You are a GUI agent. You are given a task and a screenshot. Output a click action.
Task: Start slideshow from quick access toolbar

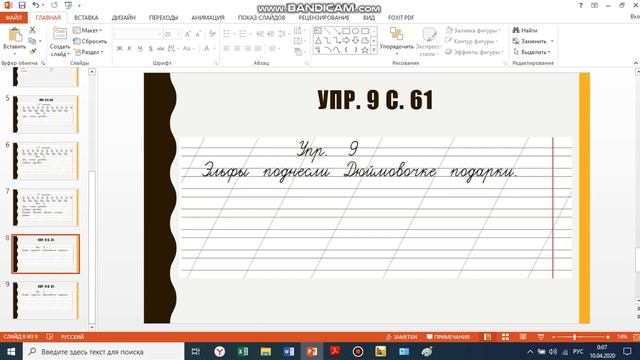(68, 5)
